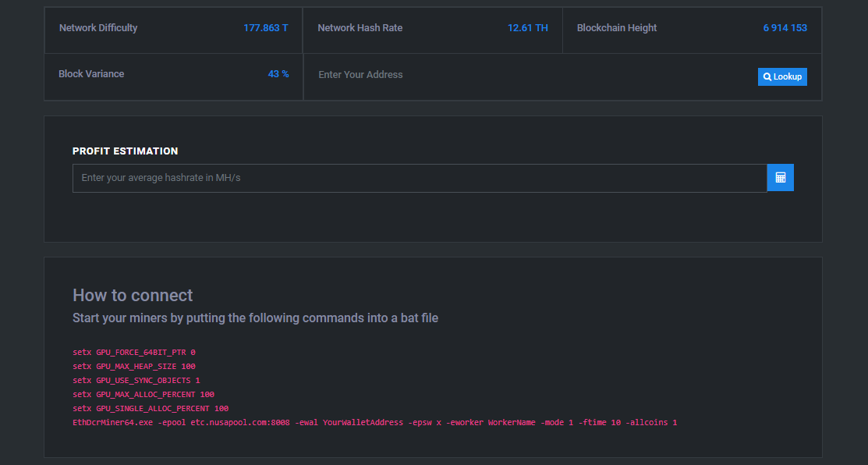Click the Block Variance label

point(91,73)
